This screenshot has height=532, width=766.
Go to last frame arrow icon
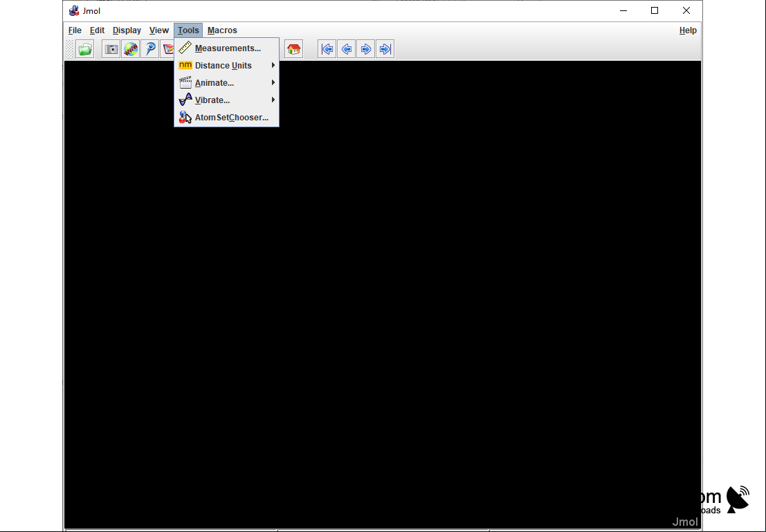coord(385,49)
